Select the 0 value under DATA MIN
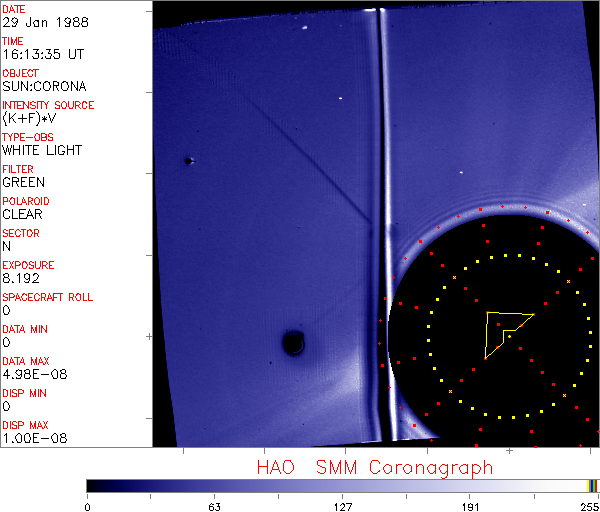The width and height of the screenshot is (600, 512). pos(7,342)
